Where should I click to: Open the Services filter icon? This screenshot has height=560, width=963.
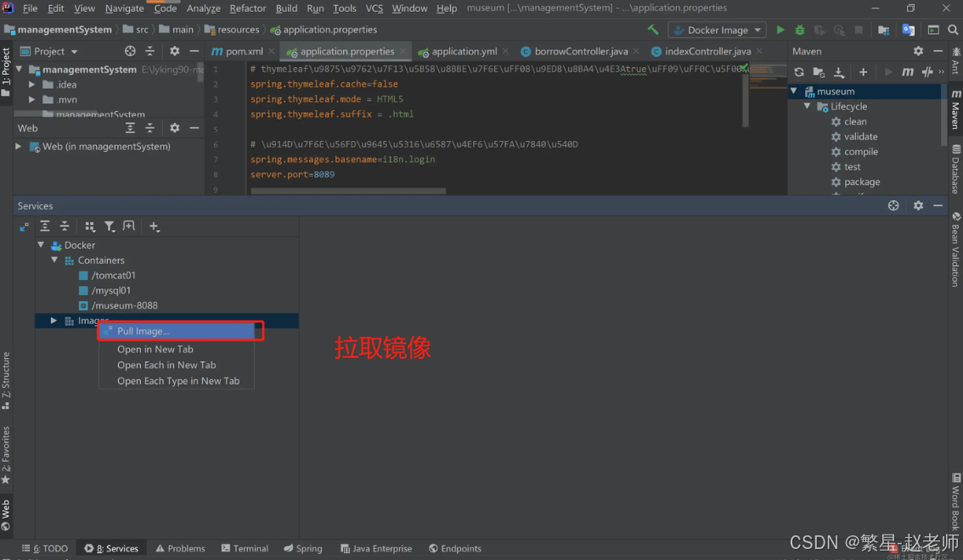click(x=110, y=227)
